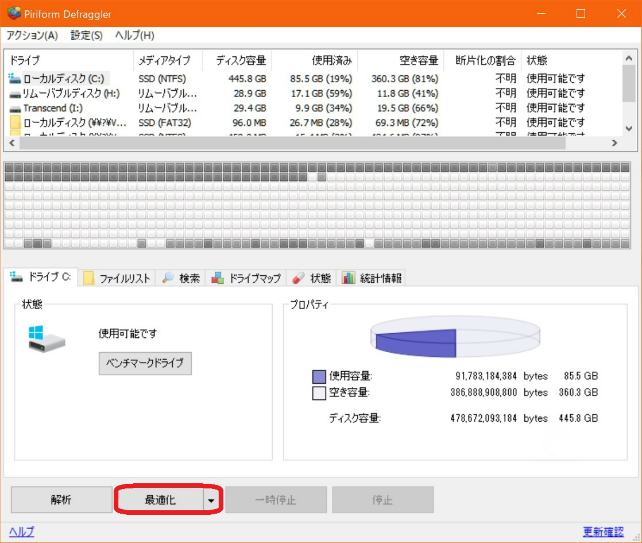The width and height of the screenshot is (642, 543).
Task: Click the blocks icon on the ドライブマップ tab
Action: click(217, 278)
